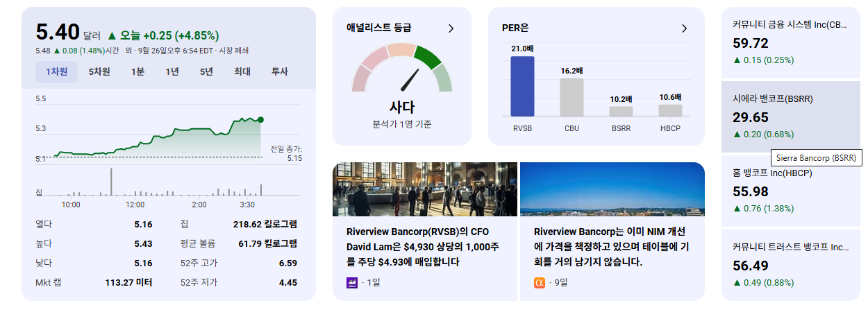
Task: Click the 21.0배 label above RVSB bar
Action: 522,49
